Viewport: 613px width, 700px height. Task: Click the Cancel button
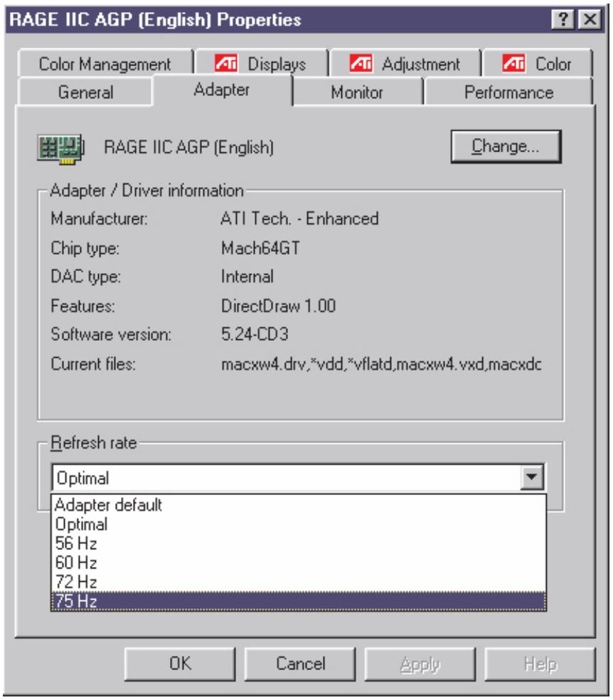300,664
